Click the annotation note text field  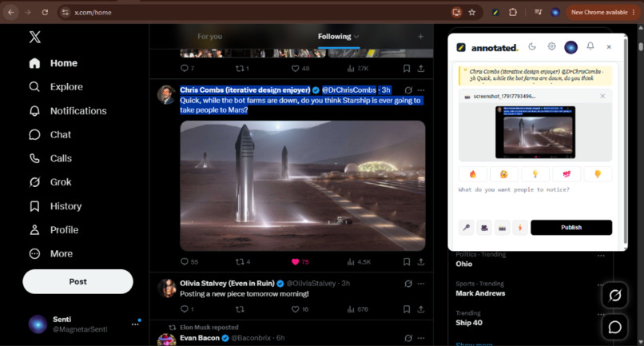(x=535, y=201)
